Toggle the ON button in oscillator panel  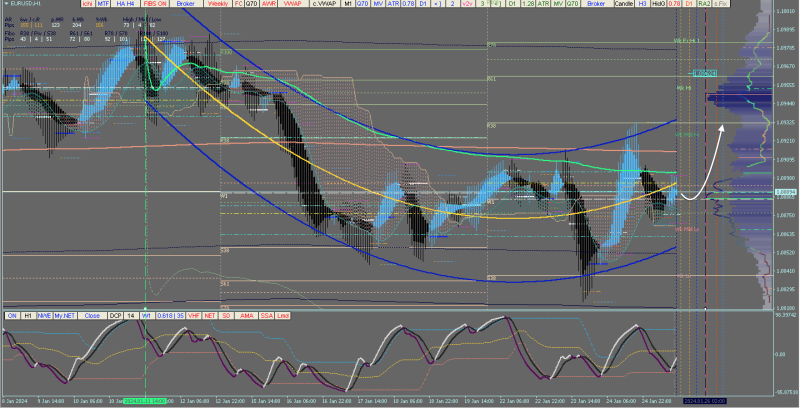12,316
